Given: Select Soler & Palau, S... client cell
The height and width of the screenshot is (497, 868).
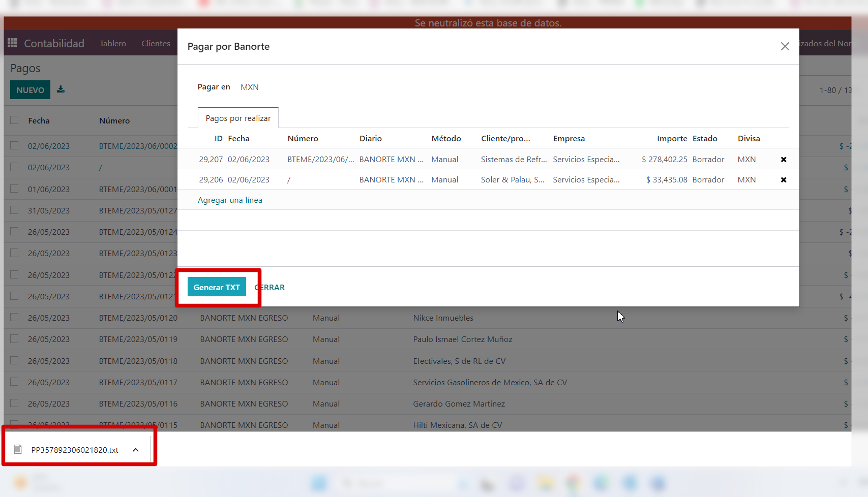Looking at the screenshot, I should click(513, 180).
